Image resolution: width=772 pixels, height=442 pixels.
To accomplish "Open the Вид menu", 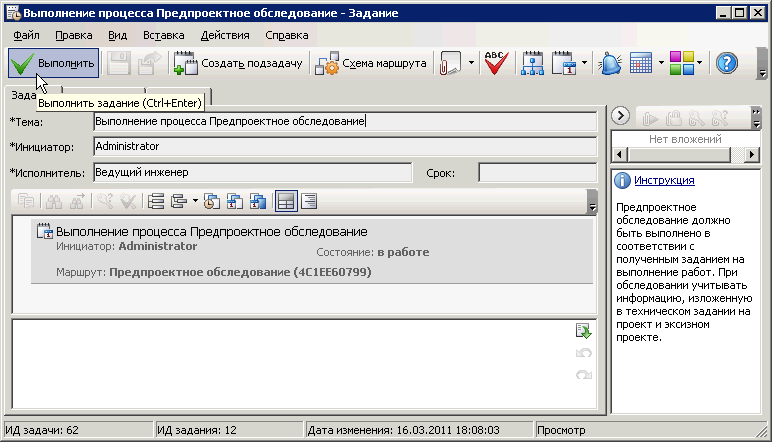I will click(117, 35).
